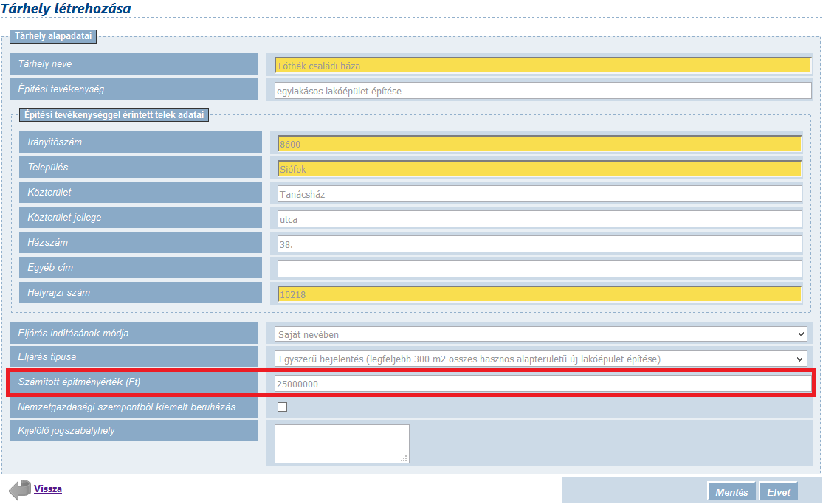Click the Elvet button
This screenshot has height=504, width=823.
(779, 492)
